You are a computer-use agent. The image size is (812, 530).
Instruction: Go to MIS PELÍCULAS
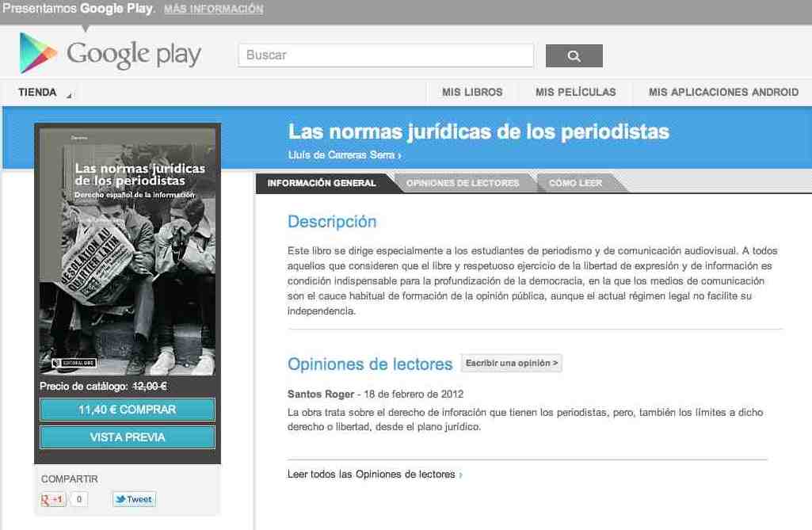pos(575,92)
